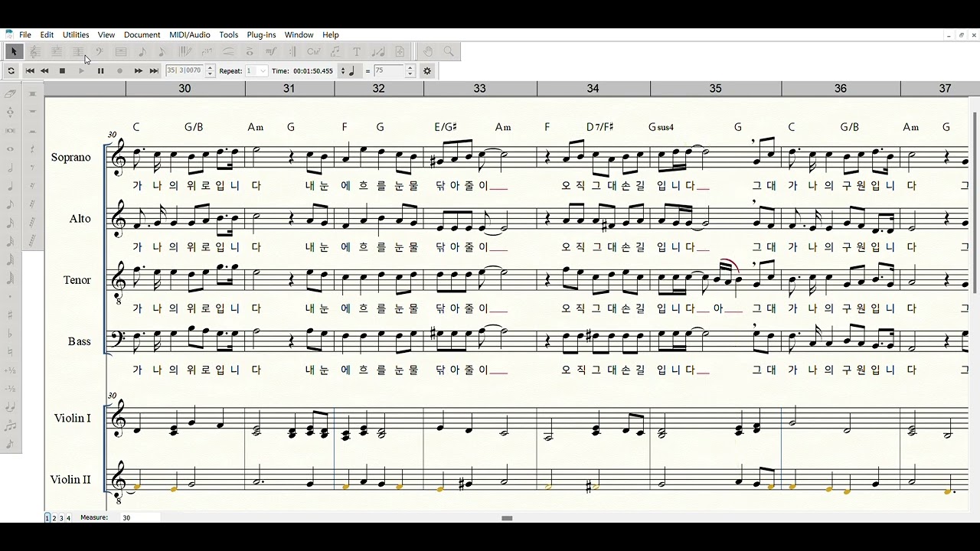Click the measure counter stepper arrows
The image size is (980, 551).
tap(210, 70)
